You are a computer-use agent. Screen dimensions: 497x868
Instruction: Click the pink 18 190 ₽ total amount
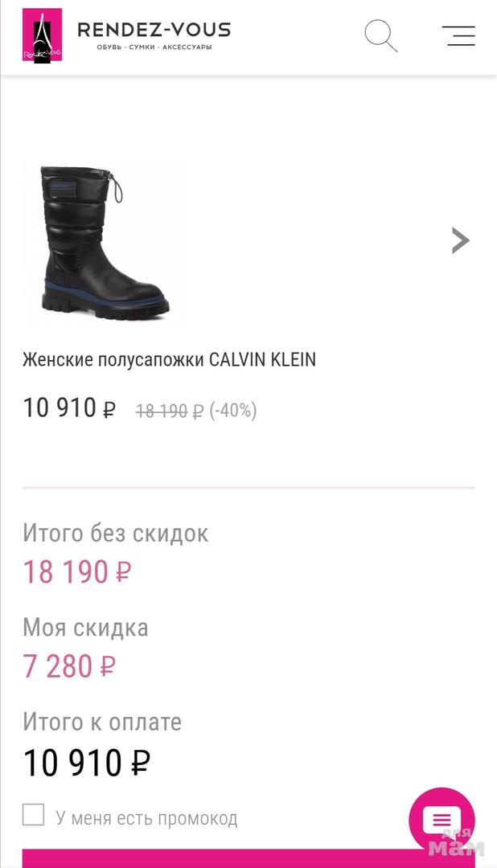(76, 572)
